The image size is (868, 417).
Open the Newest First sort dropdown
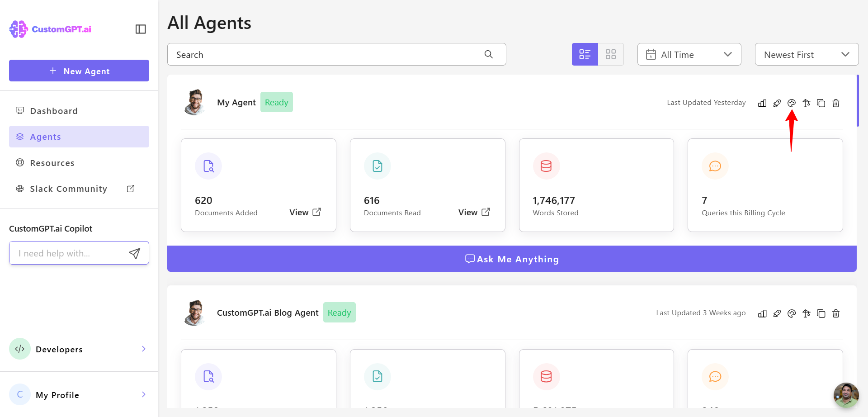click(807, 54)
